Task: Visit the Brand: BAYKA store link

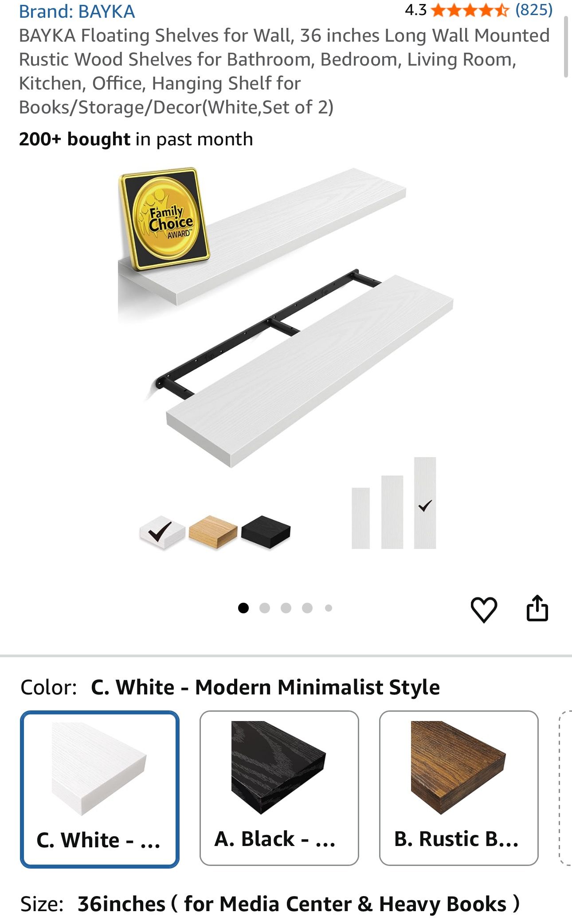Action: pyautogui.click(x=77, y=12)
